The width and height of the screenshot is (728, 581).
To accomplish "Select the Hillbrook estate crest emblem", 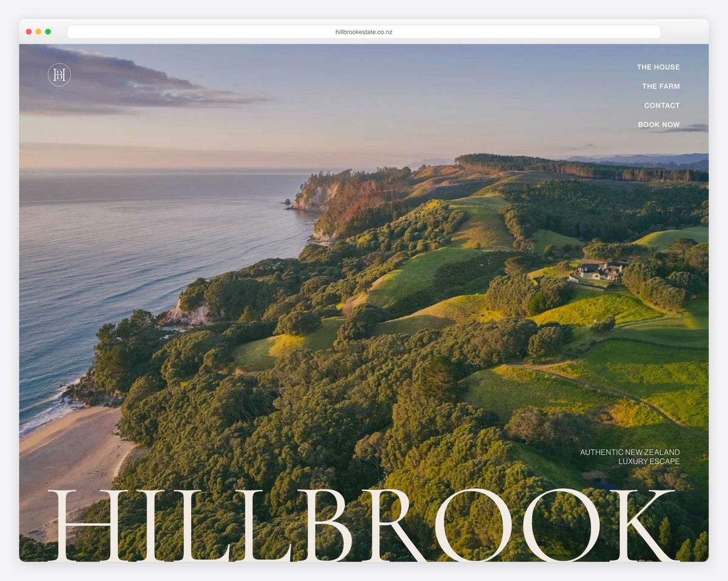I will click(x=59, y=74).
